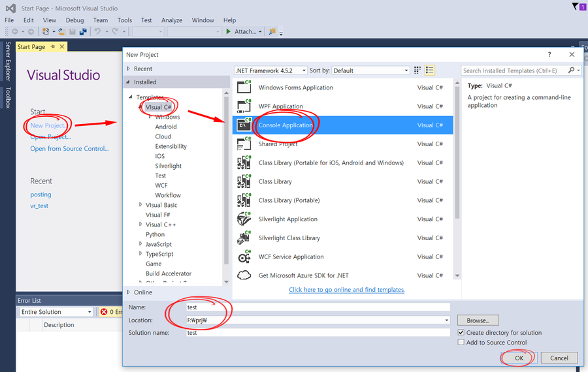Click the New Project dialog help question mark

pos(549,55)
